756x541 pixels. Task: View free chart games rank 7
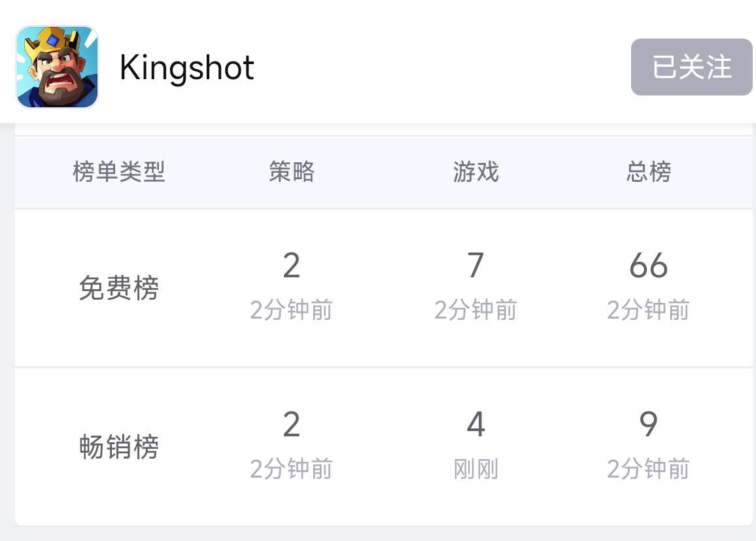pos(475,265)
